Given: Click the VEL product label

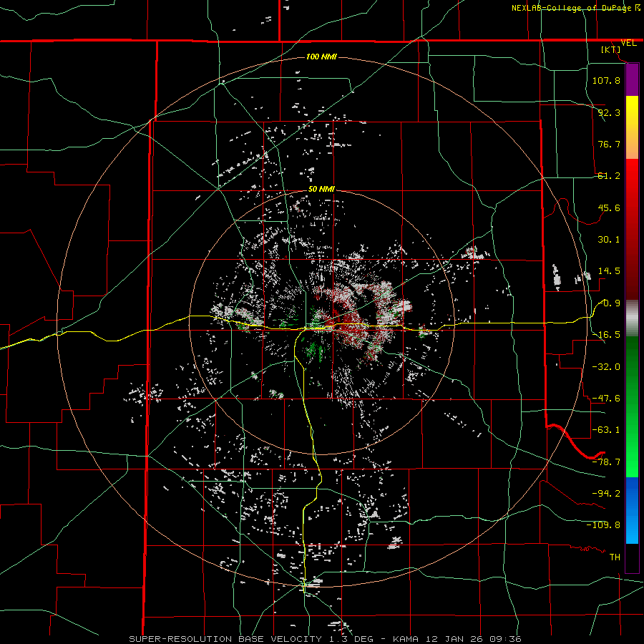Looking at the screenshot, I should coord(628,43).
